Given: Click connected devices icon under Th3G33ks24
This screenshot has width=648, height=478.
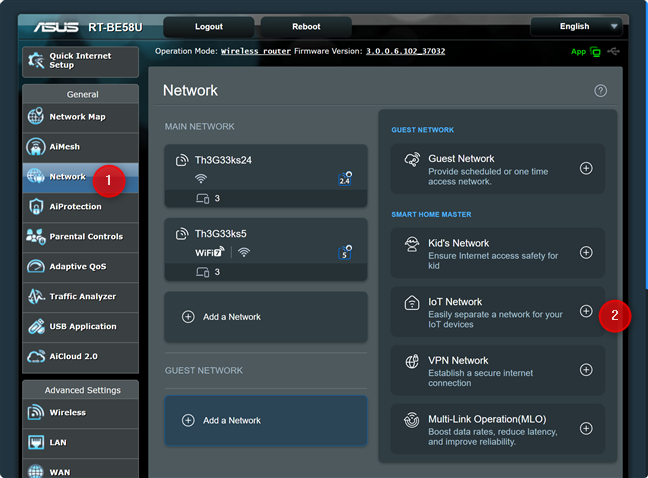Looking at the screenshot, I should 202,199.
